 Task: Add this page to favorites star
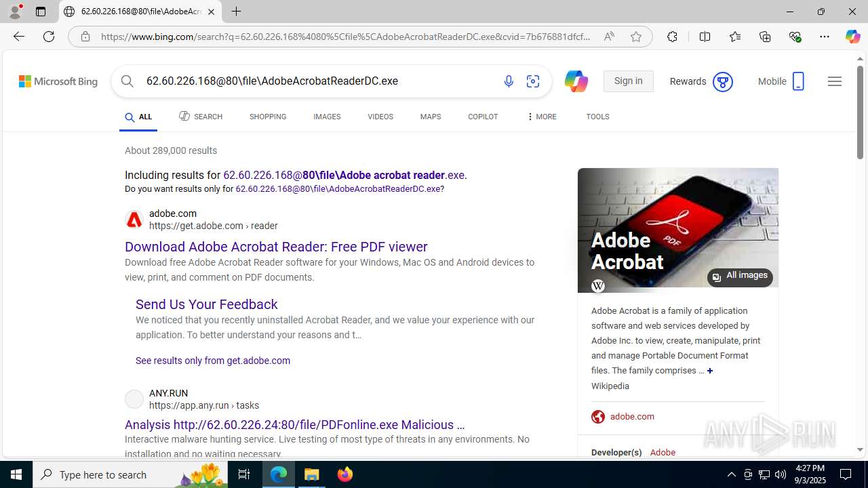pos(636,37)
